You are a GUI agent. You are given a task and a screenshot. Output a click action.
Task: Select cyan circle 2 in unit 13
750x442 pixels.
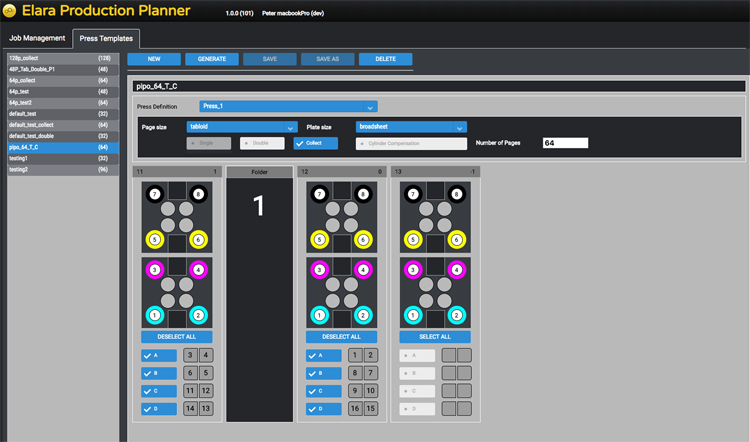456,315
